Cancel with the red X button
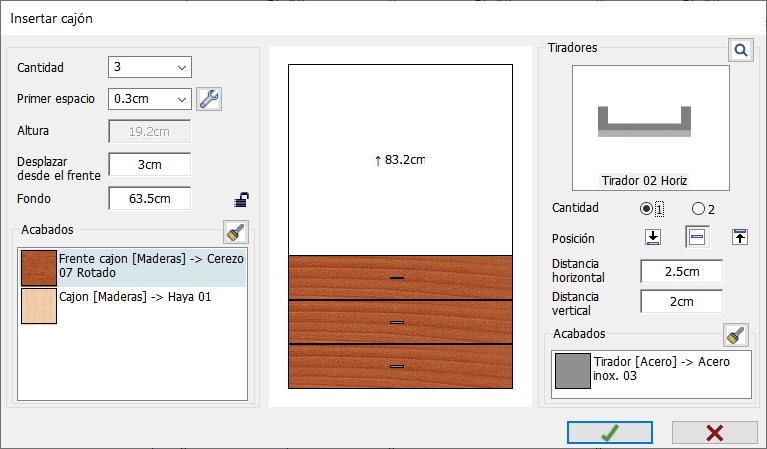Image resolution: width=767 pixels, height=449 pixels. pos(714,432)
